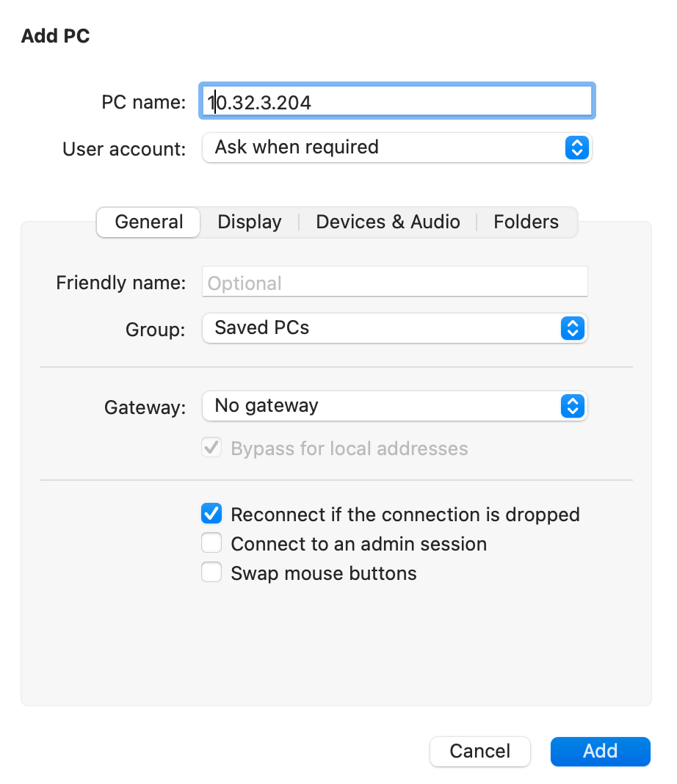Expand the Group Saved PCs dropdown
The image size is (677, 784).
[394, 328]
